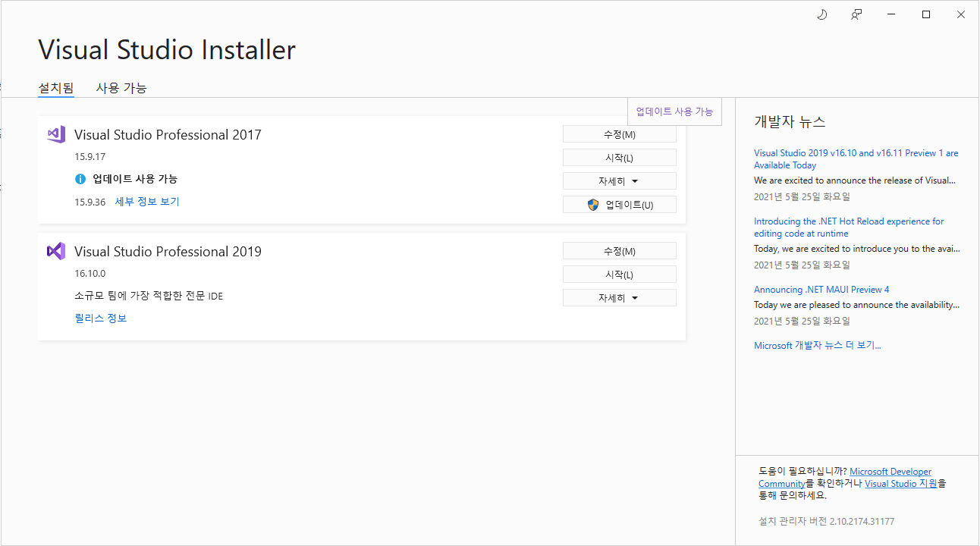Open the .NET Hot Reload news article
This screenshot has height=546, width=980.
coord(849,227)
